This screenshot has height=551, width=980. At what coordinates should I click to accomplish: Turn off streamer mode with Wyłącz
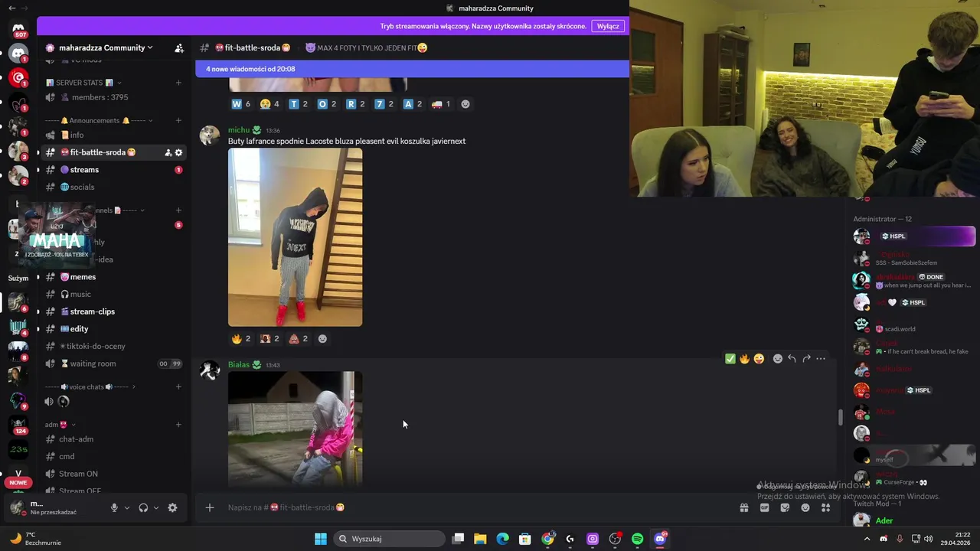pos(608,26)
